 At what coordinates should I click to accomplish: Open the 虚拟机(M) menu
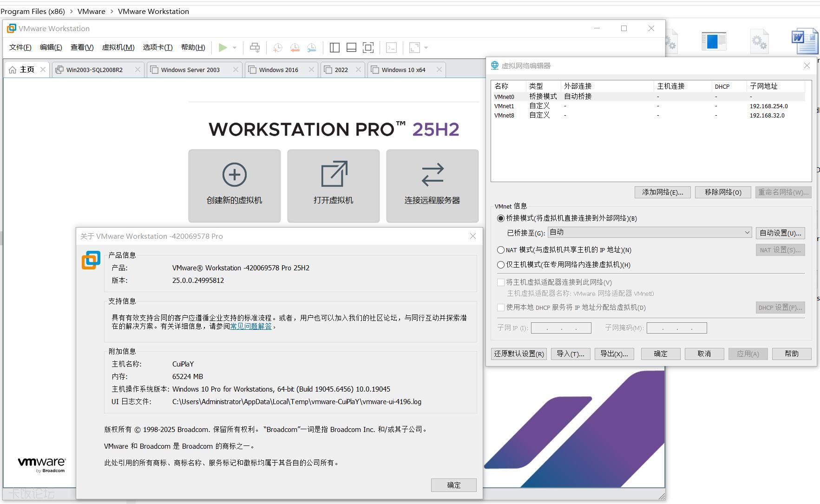[118, 47]
